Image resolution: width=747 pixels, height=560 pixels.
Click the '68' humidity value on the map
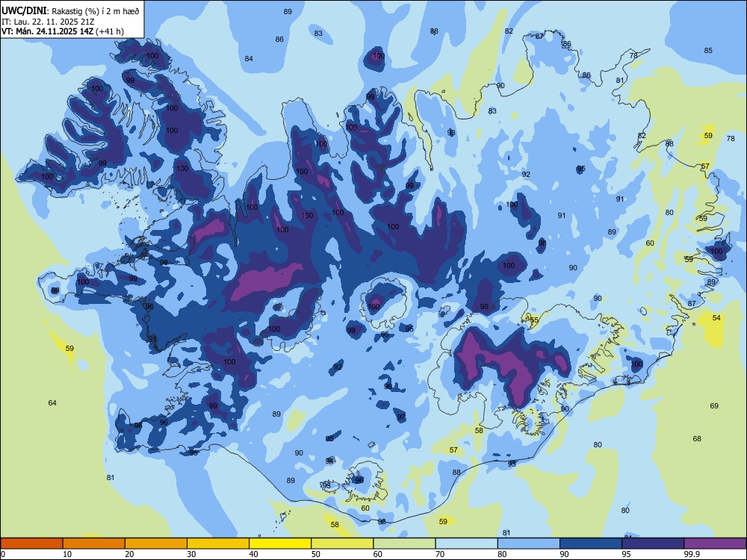pyautogui.click(x=697, y=438)
